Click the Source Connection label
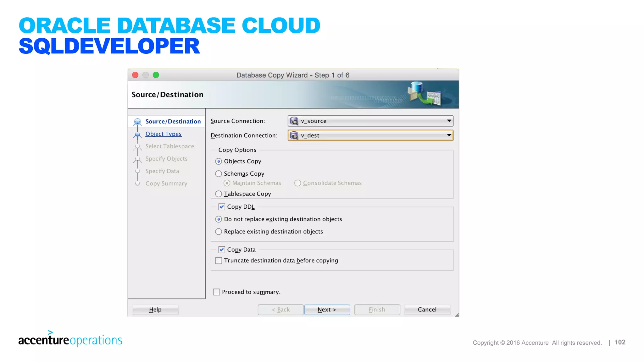The image size is (644, 362). (x=238, y=121)
